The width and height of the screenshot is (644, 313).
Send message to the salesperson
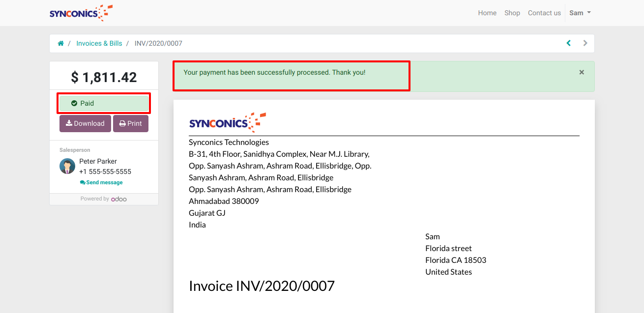(x=101, y=182)
